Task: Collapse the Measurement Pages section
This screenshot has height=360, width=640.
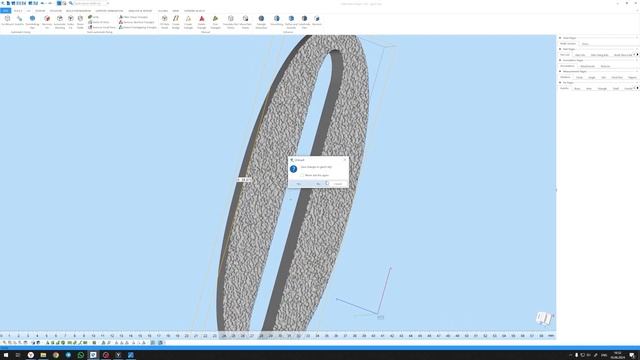Action: (560, 71)
